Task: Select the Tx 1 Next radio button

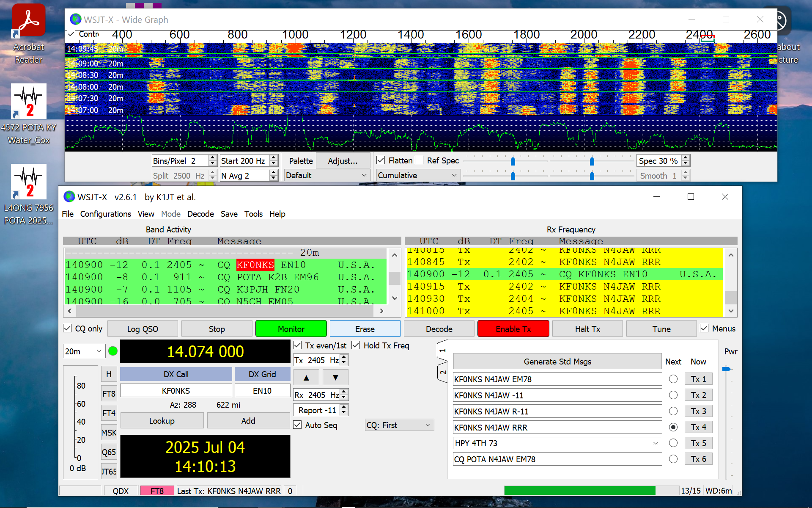Action: coord(673,379)
